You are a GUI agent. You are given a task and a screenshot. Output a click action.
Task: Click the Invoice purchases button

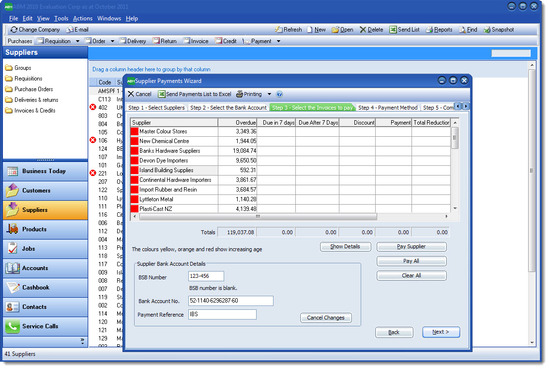[x=196, y=41]
